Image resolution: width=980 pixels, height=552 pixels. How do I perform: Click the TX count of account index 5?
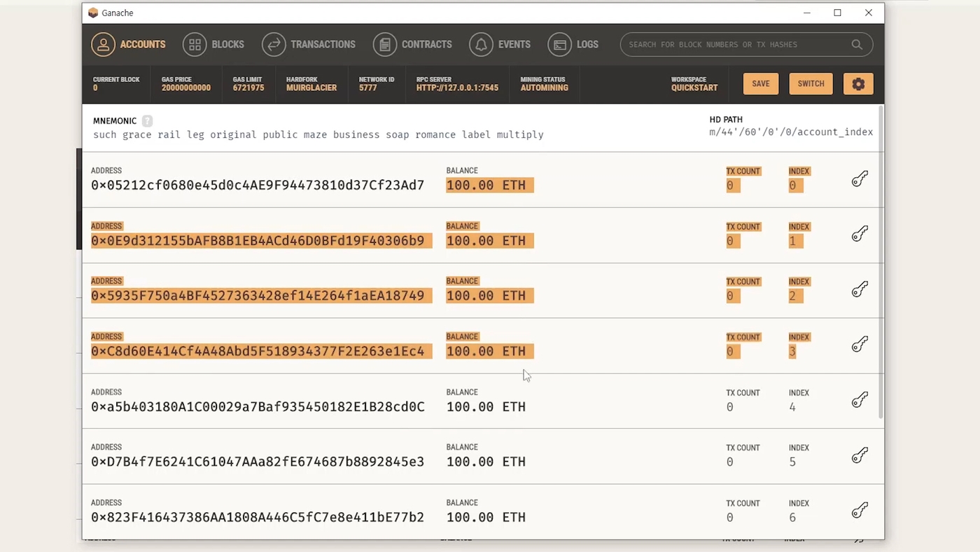[729, 462]
